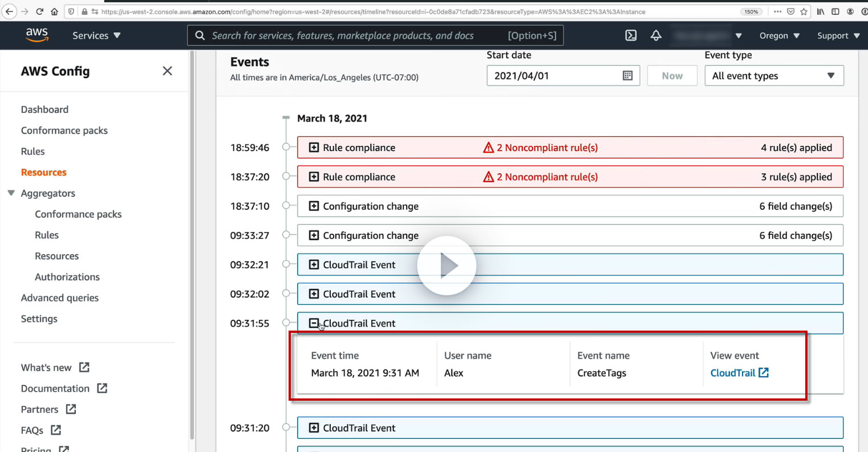This screenshot has width=868, height=452.
Task: Open top-level Rules in sidebar
Action: click(33, 151)
